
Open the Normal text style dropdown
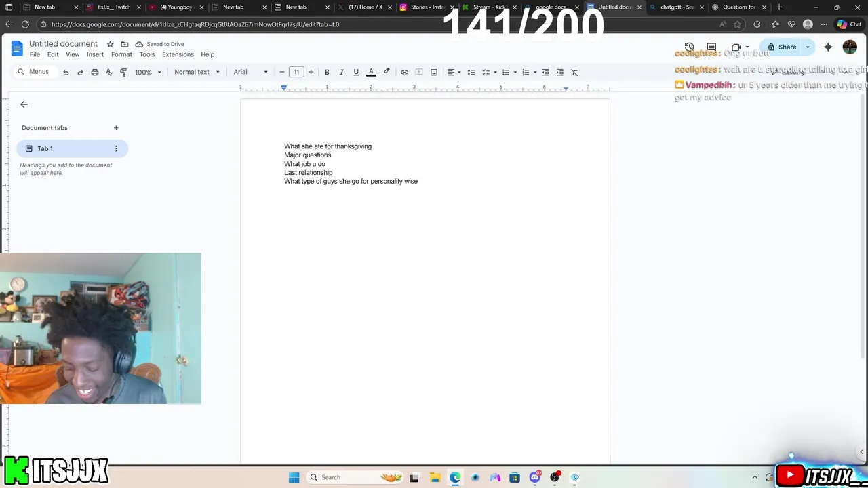(197, 72)
